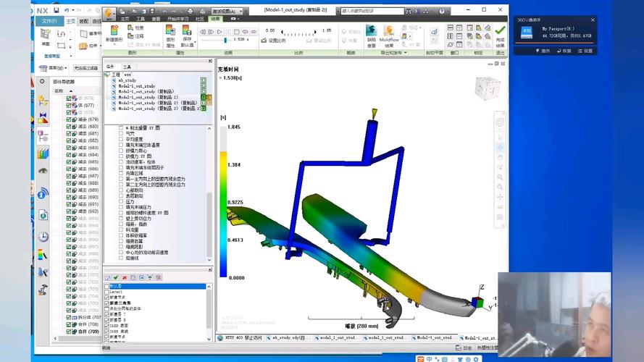Play the result animation
Image resolution: width=644 pixels, height=362 pixels.
click(219, 32)
